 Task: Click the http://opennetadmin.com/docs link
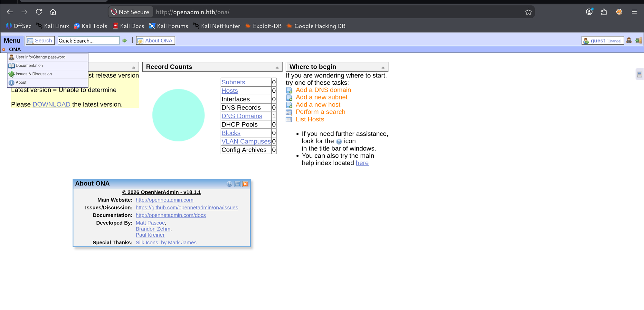171,215
